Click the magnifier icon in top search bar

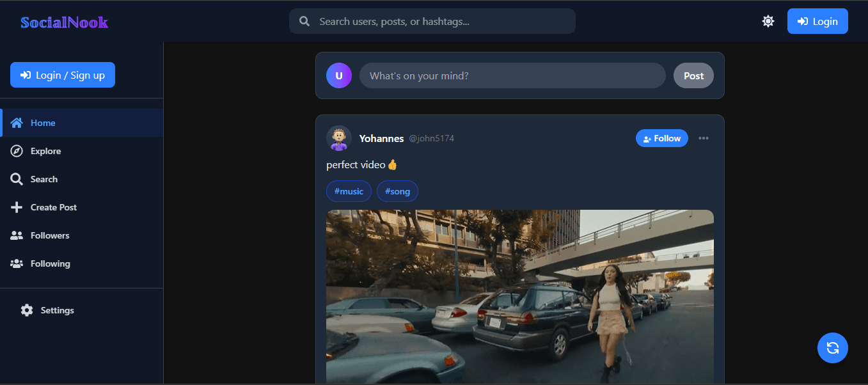[305, 21]
